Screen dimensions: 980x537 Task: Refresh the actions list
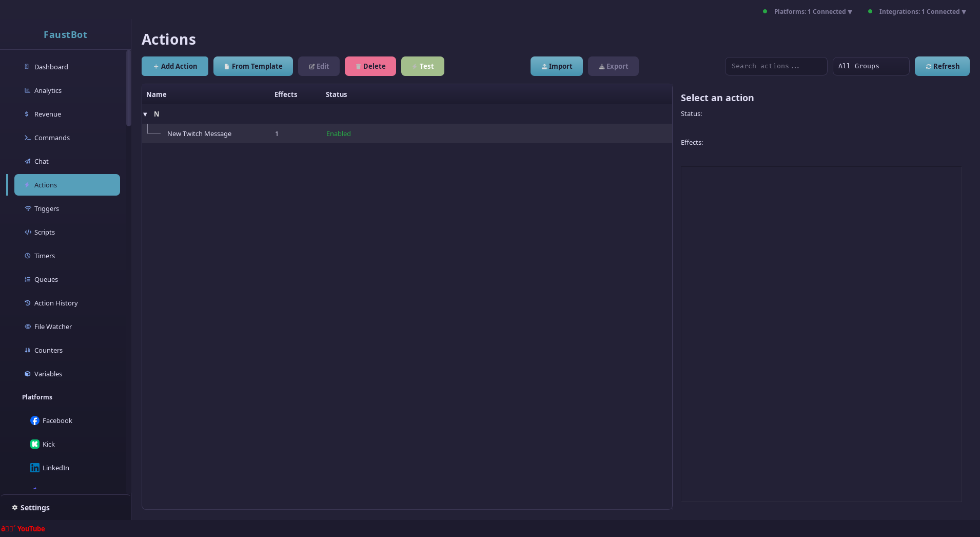click(942, 66)
